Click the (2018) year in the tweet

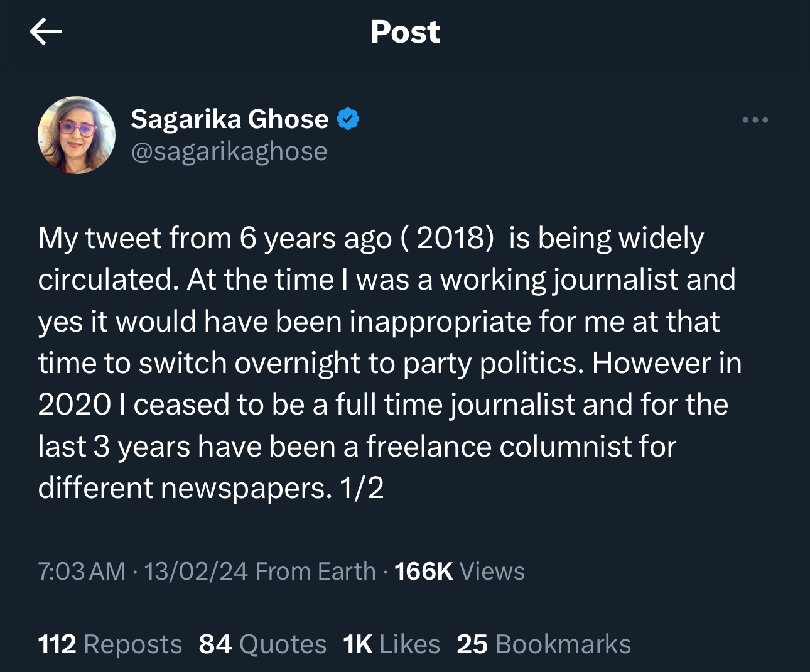point(448,238)
